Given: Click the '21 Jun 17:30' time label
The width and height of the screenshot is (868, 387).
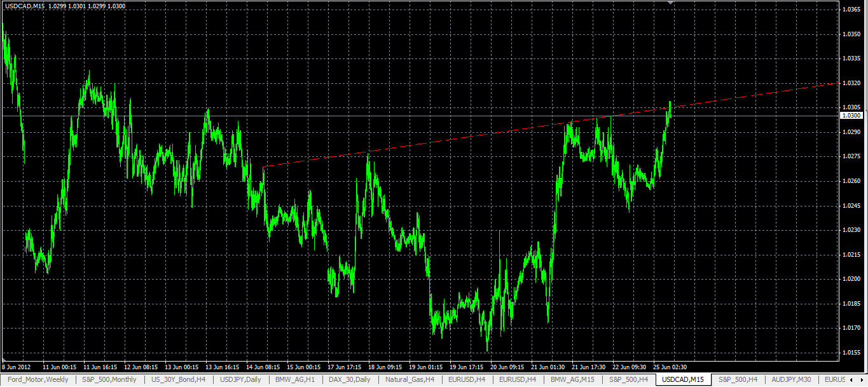Looking at the screenshot, I should pyautogui.click(x=588, y=367).
